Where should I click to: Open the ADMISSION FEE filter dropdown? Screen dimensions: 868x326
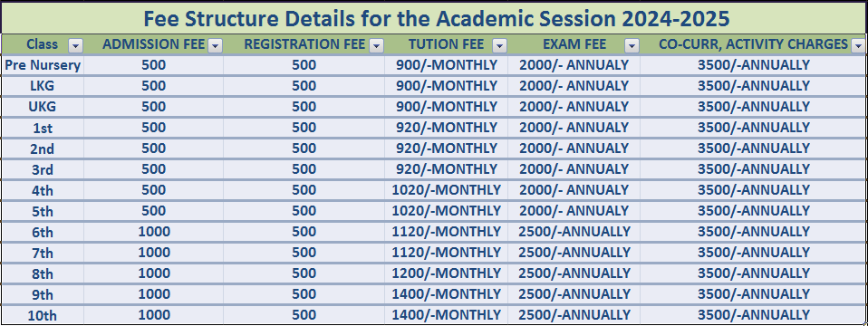[x=215, y=45]
